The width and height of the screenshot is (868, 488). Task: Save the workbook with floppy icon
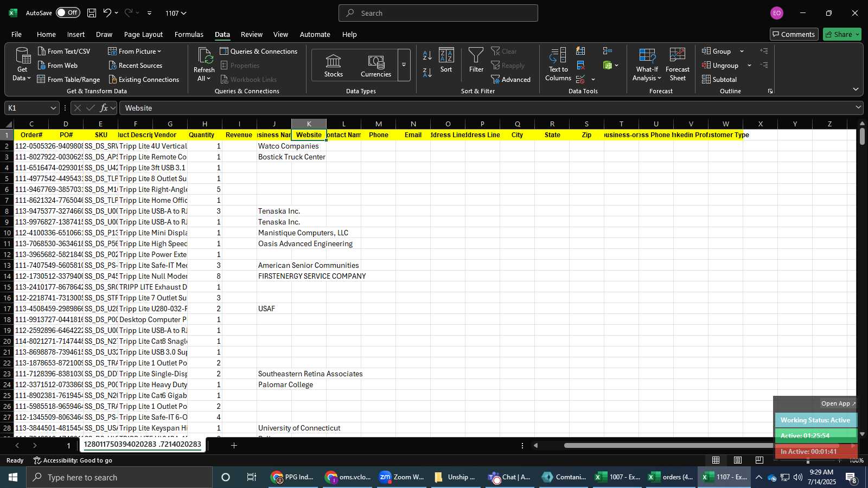pos(92,13)
